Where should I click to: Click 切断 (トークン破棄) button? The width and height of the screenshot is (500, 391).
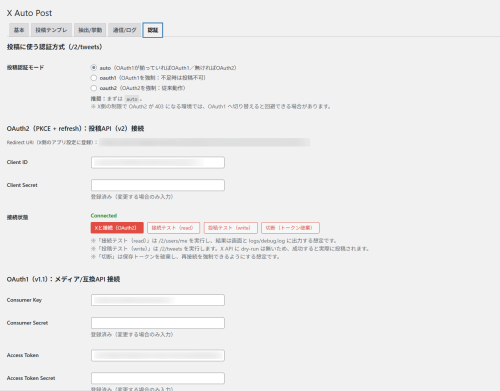290,228
